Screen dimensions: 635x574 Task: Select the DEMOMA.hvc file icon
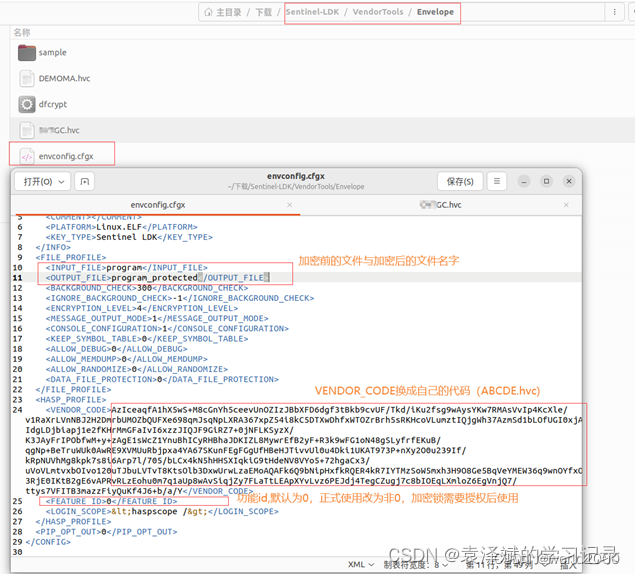27,79
